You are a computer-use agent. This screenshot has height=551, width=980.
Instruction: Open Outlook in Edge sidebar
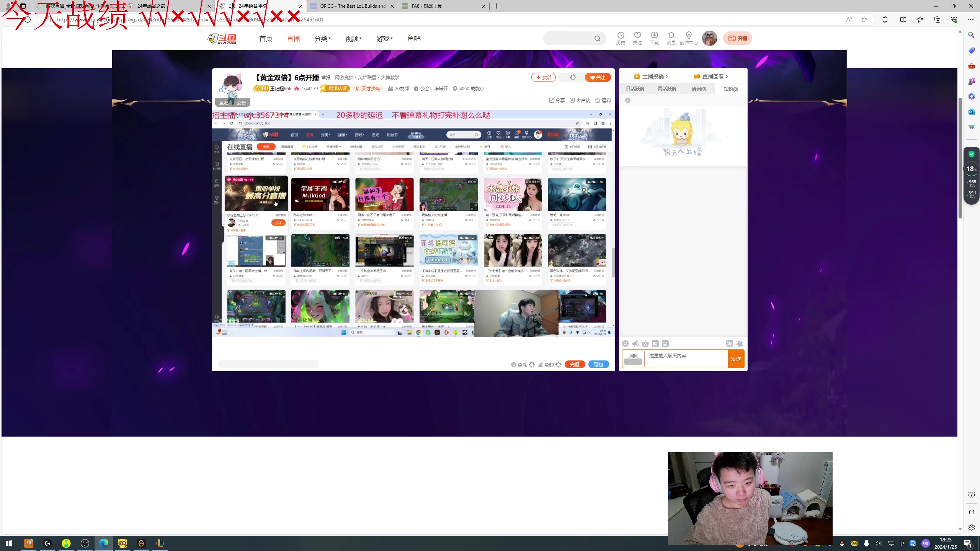pyautogui.click(x=972, y=111)
